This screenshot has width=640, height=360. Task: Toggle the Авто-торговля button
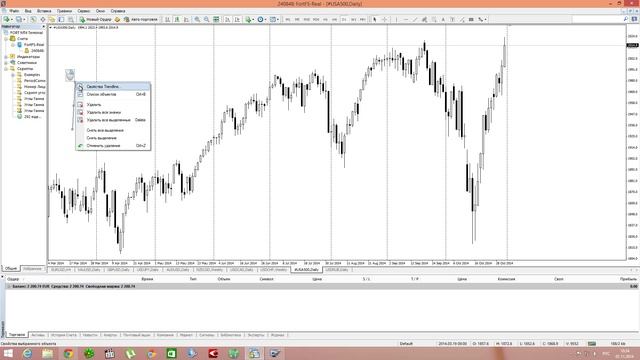coord(140,19)
